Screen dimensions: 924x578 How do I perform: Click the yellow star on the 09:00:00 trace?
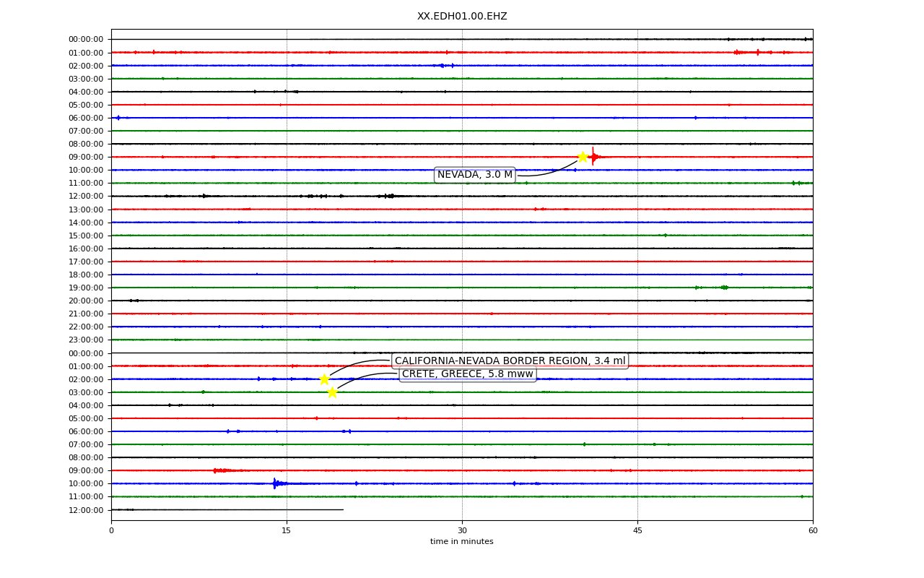(583, 157)
